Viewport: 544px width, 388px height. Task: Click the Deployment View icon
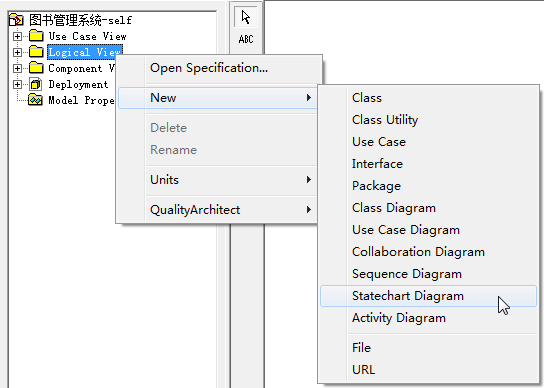pos(36,84)
